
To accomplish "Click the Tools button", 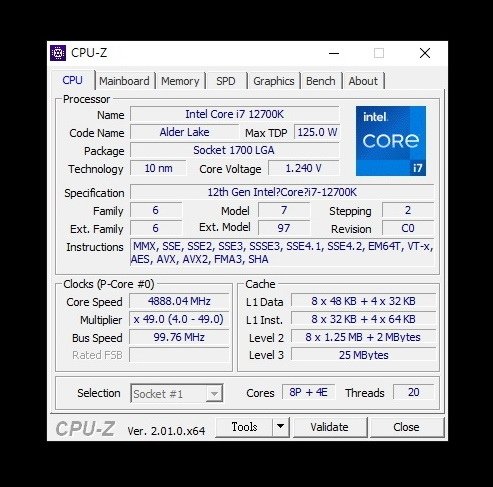I will [x=244, y=427].
